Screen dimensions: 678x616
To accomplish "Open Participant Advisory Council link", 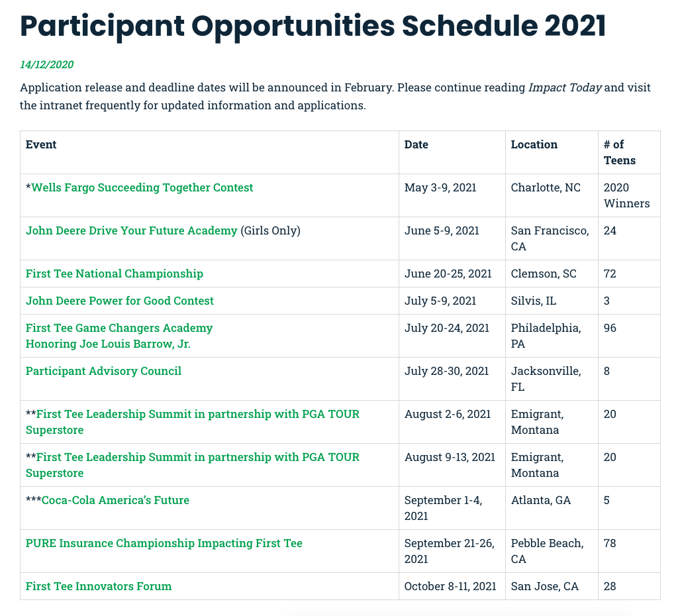I will pos(103,371).
